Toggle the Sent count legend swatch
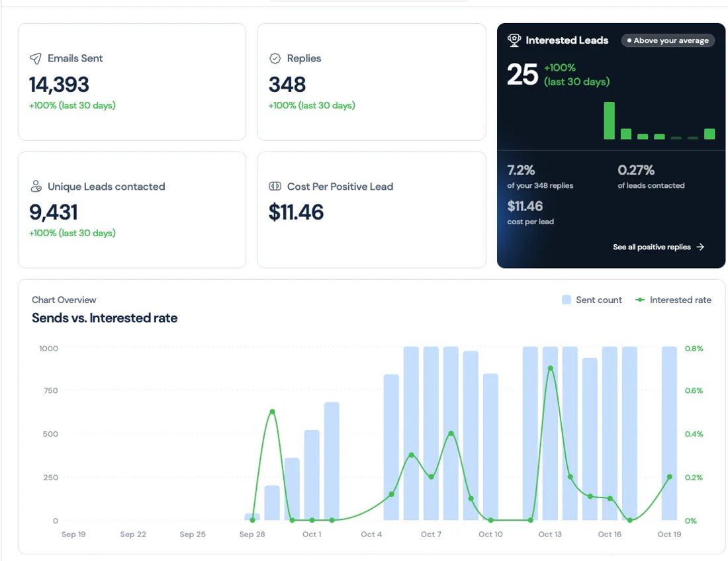 point(566,300)
